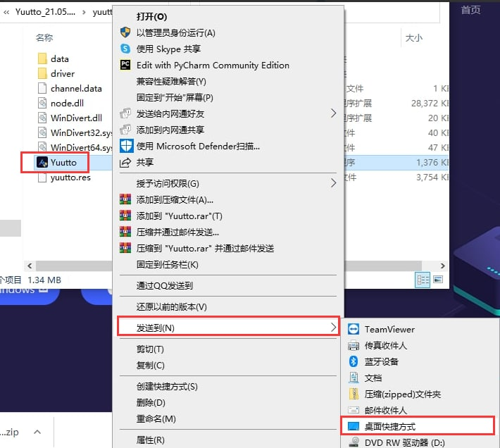Click the WinRAR icon beside 添加到压缩文件(A)
Screen dimensions: 500x448
tap(125, 199)
